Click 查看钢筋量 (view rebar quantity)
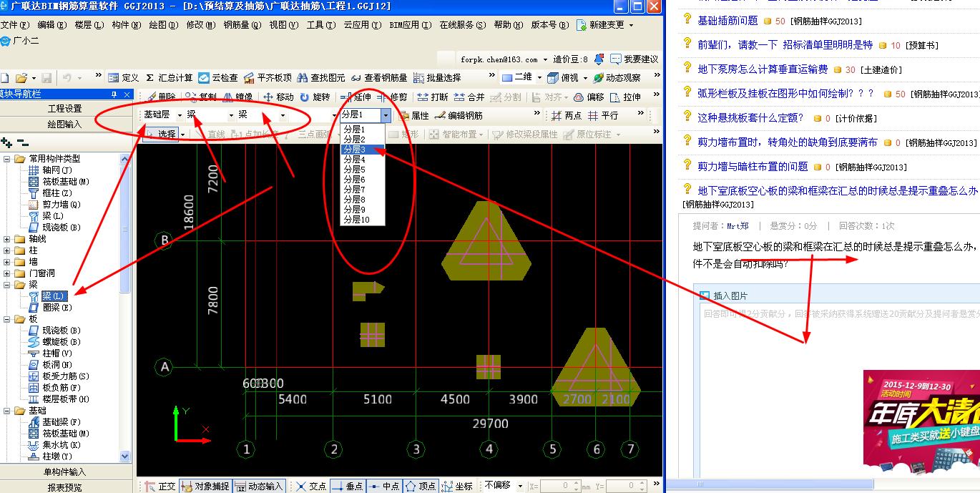The width and height of the screenshot is (980, 493). (379, 77)
